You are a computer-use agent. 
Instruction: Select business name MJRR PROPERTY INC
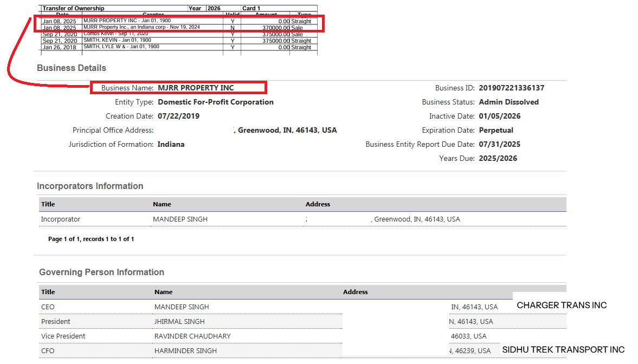tap(196, 88)
